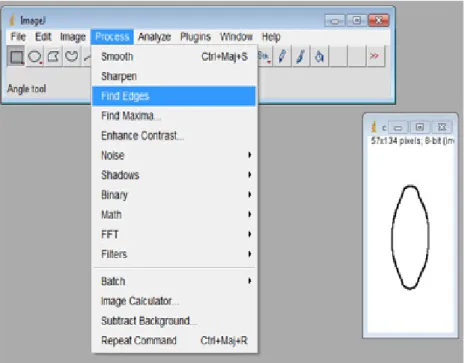Viewport: 465px width, 363px height.
Task: Close the small image window
Action: tap(442, 127)
